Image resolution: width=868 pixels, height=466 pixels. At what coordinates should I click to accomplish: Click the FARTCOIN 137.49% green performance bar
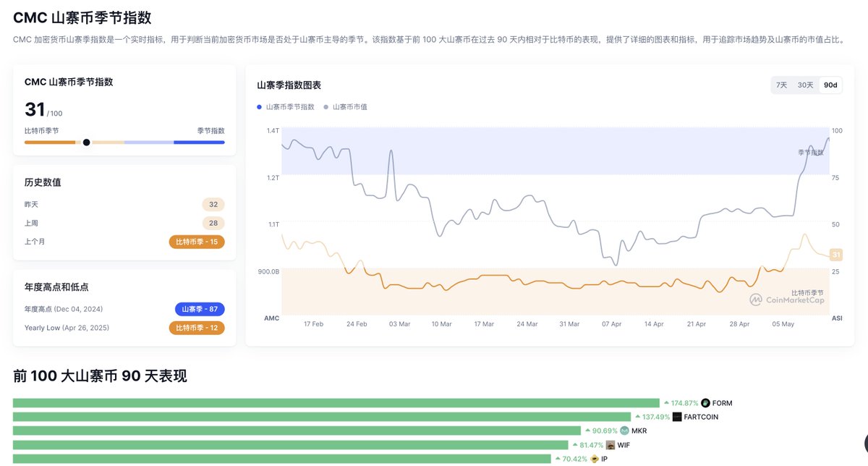pos(322,417)
